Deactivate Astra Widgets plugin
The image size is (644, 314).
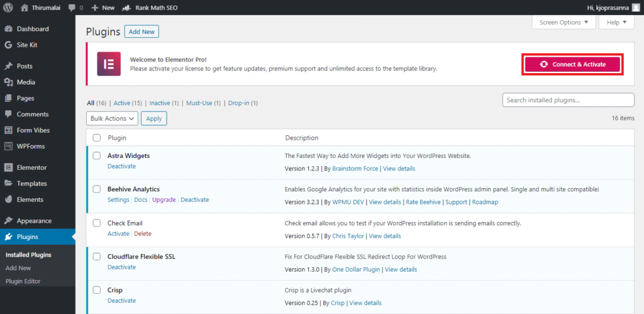(121, 166)
